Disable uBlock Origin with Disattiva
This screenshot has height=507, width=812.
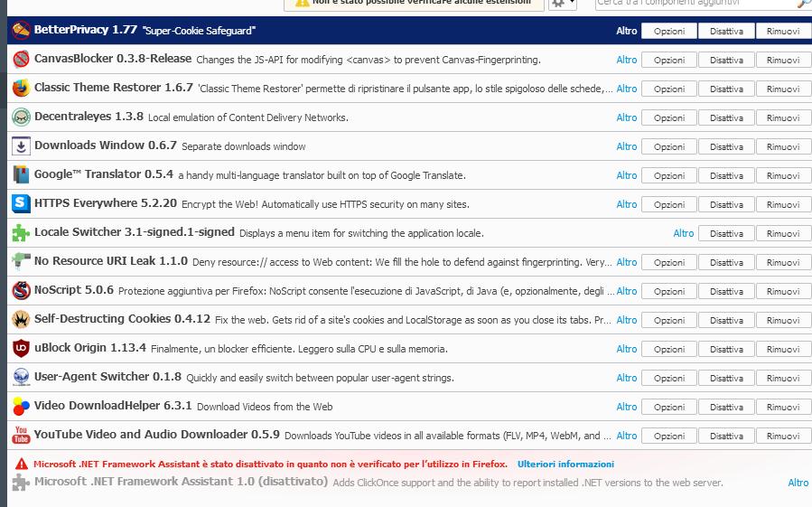(x=726, y=350)
